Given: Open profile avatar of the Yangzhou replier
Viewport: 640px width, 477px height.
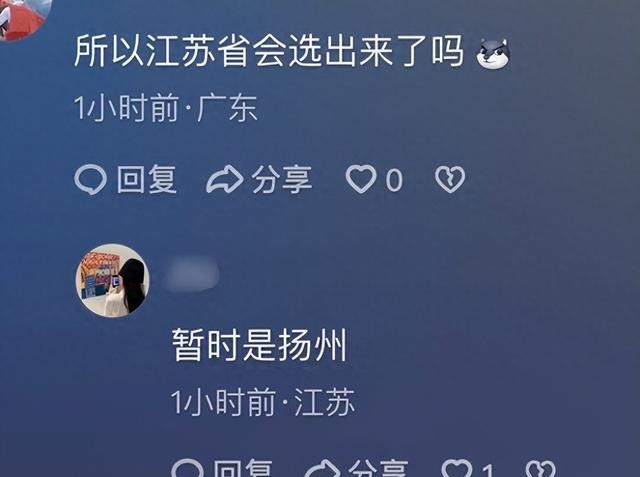Looking at the screenshot, I should 113,280.
